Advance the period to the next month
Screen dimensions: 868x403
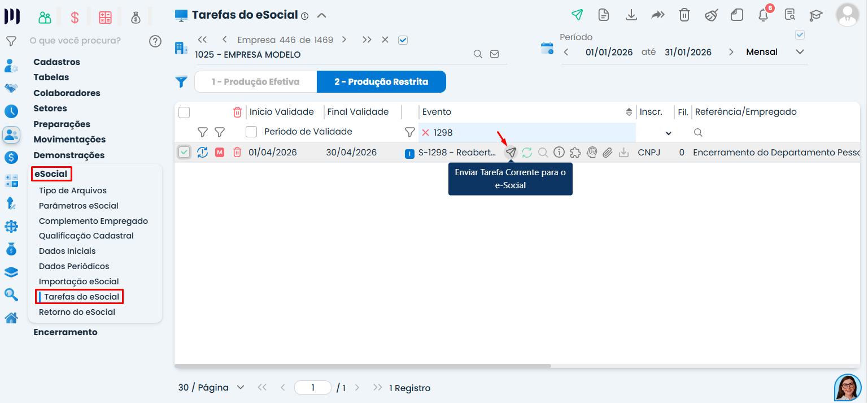731,52
